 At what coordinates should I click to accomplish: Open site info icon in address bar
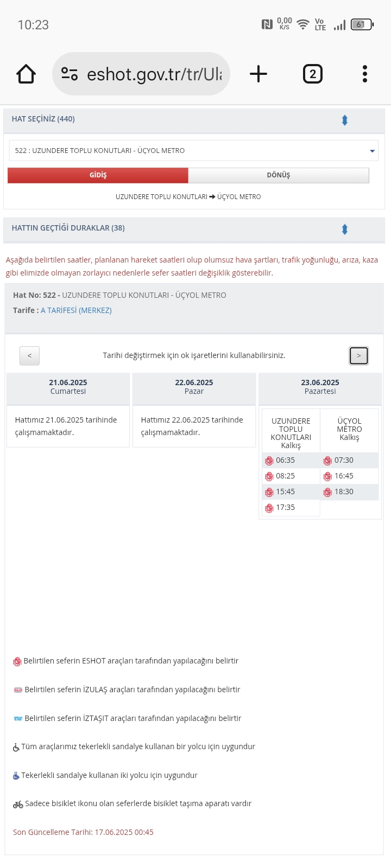tap(70, 74)
